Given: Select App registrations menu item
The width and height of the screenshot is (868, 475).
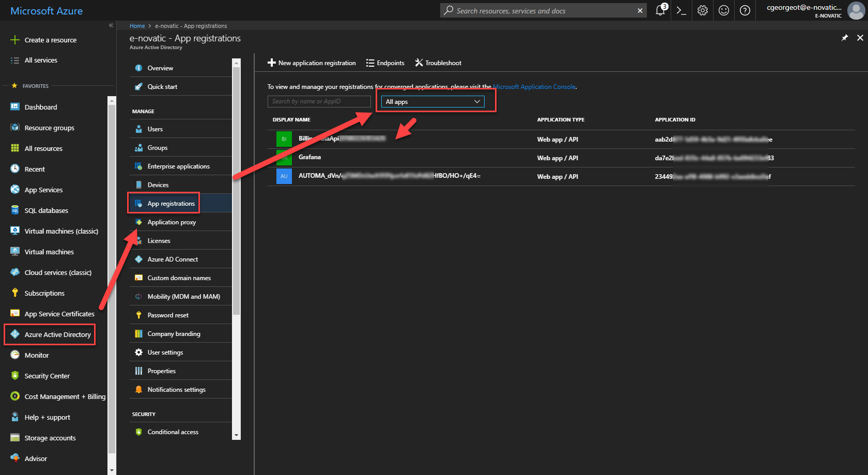Looking at the screenshot, I should tap(181, 204).
